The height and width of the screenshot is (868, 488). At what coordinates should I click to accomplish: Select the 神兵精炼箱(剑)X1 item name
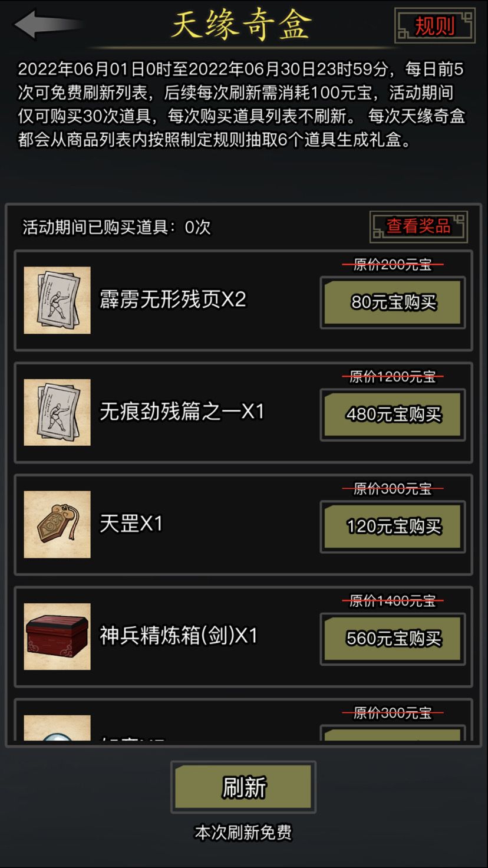[x=179, y=636]
